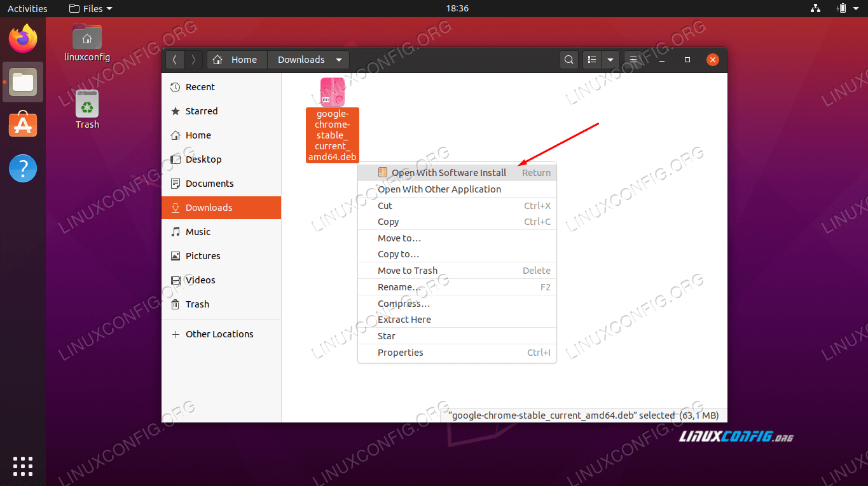Open Starred in the sidebar

coord(221,111)
